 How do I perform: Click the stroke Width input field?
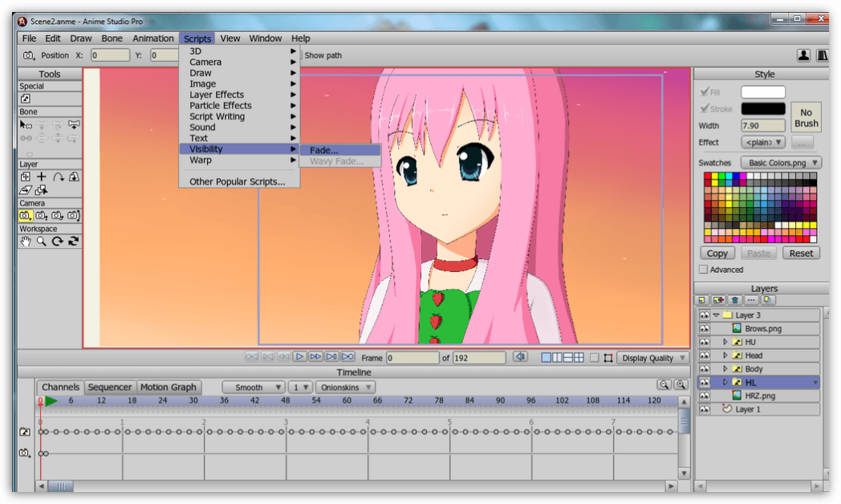pyautogui.click(x=763, y=125)
